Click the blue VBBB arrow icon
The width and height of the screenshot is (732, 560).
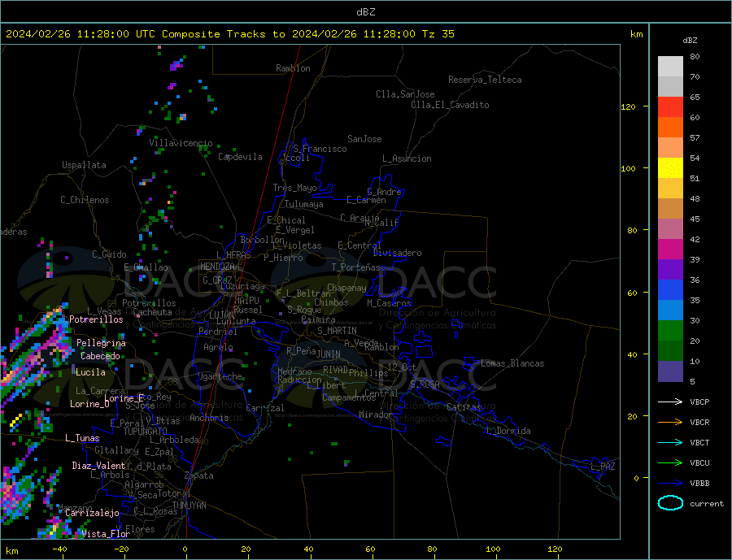pyautogui.click(x=670, y=483)
